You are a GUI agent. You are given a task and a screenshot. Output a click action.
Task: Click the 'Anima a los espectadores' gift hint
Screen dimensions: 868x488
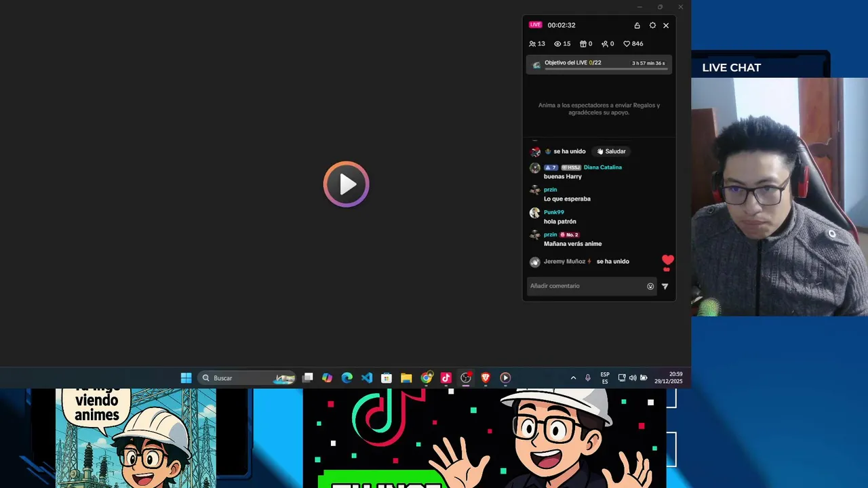pos(599,108)
